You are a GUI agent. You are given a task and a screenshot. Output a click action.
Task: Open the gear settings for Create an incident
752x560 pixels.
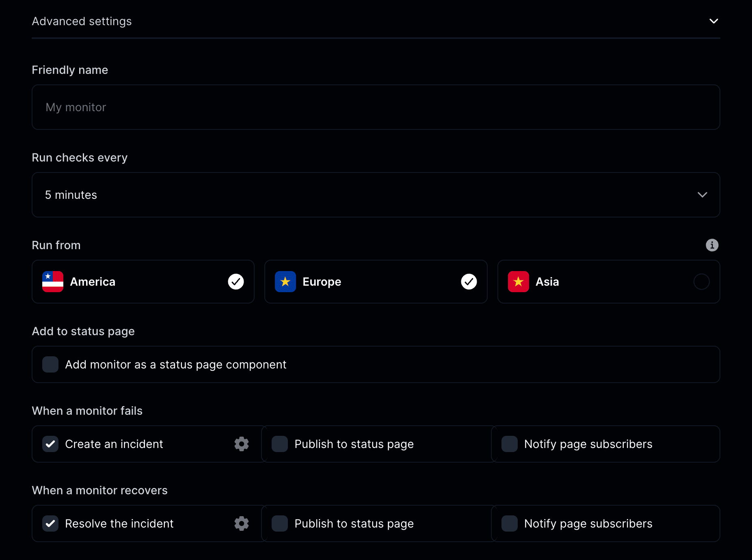coord(241,444)
